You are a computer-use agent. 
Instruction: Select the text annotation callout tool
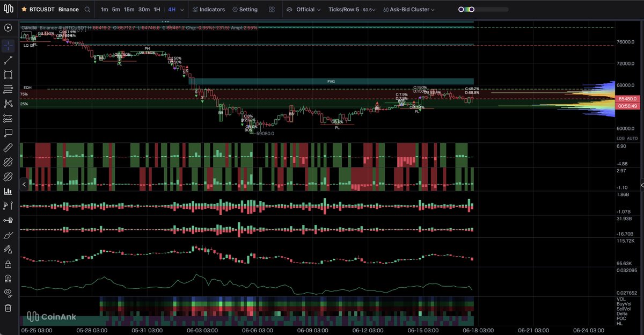point(8,133)
